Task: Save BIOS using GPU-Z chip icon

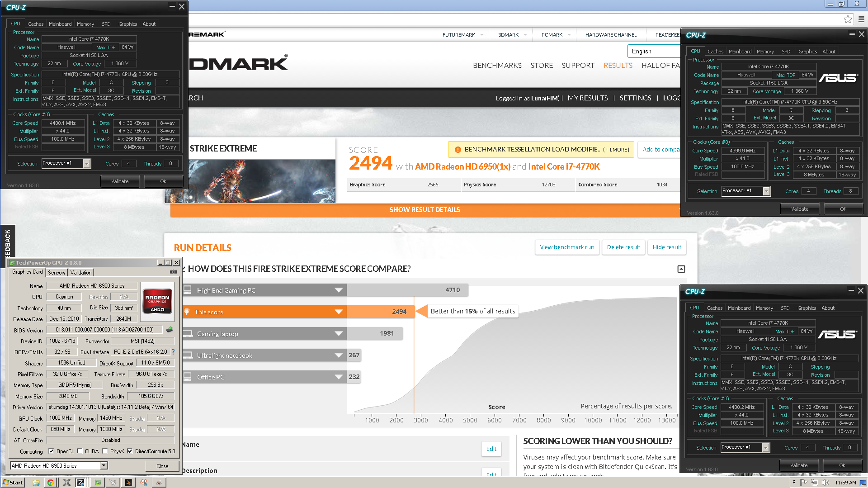Action: coord(170,330)
